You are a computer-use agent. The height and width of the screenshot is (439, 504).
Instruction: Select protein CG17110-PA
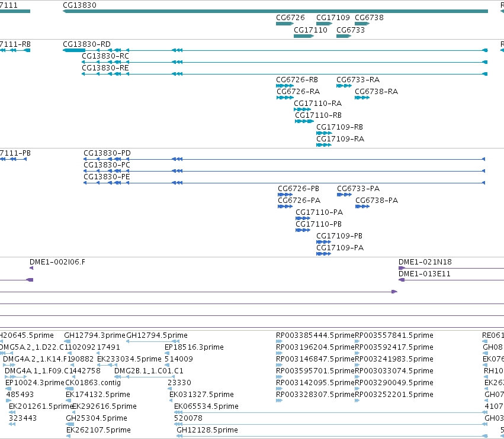click(303, 218)
